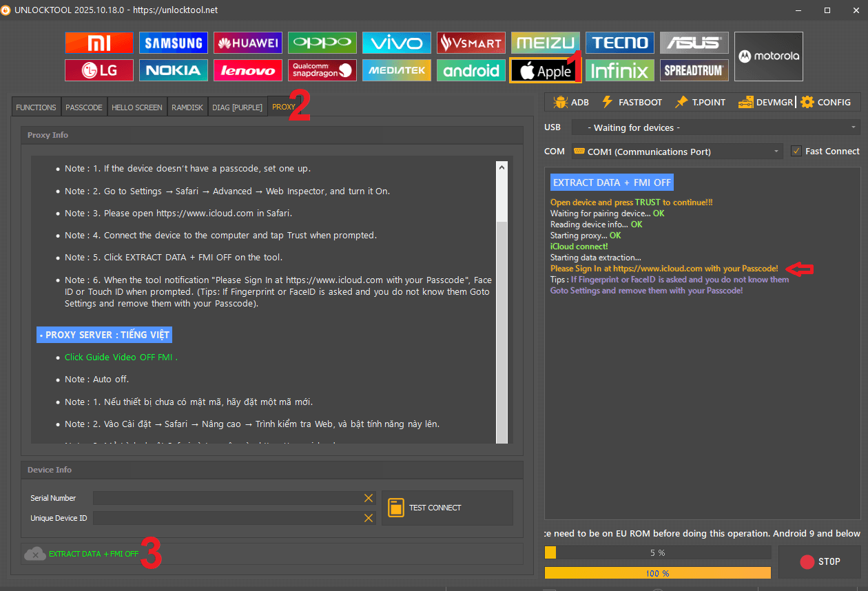Click the Unique Device ID input field

click(x=227, y=518)
